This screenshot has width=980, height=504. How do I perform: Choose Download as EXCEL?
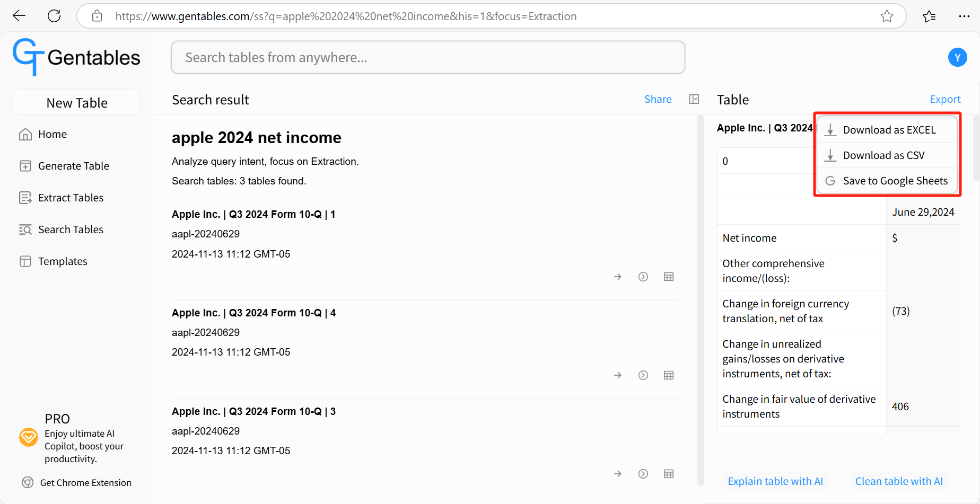point(887,130)
